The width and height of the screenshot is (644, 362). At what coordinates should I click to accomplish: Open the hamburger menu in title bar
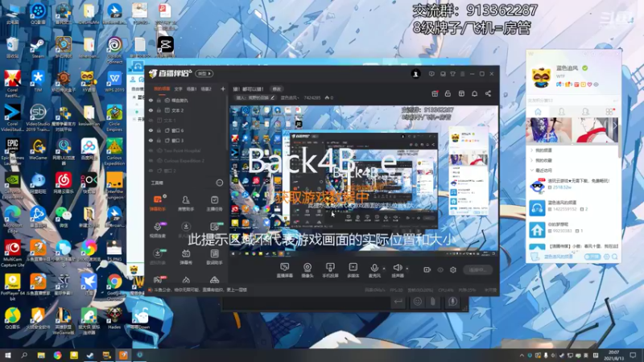coord(462,74)
